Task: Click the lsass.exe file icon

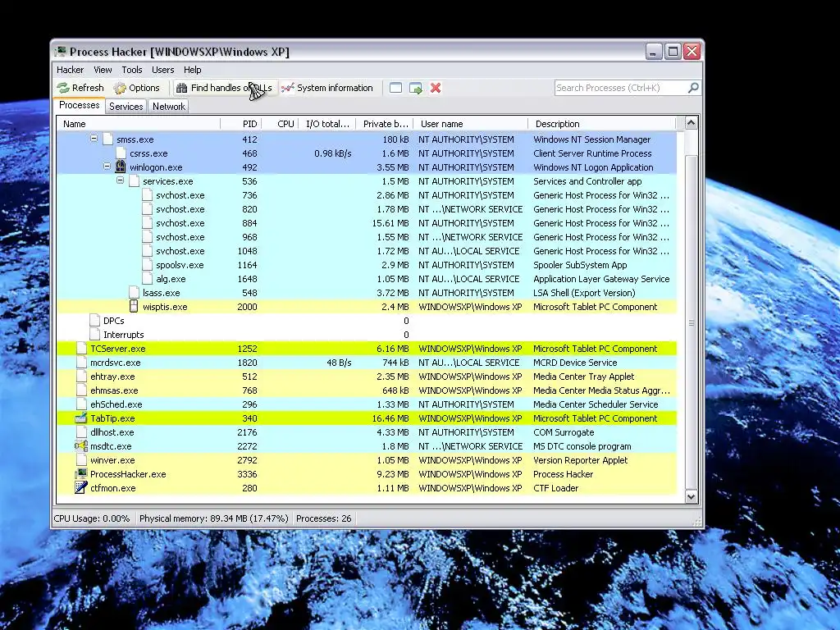Action: pos(134,293)
